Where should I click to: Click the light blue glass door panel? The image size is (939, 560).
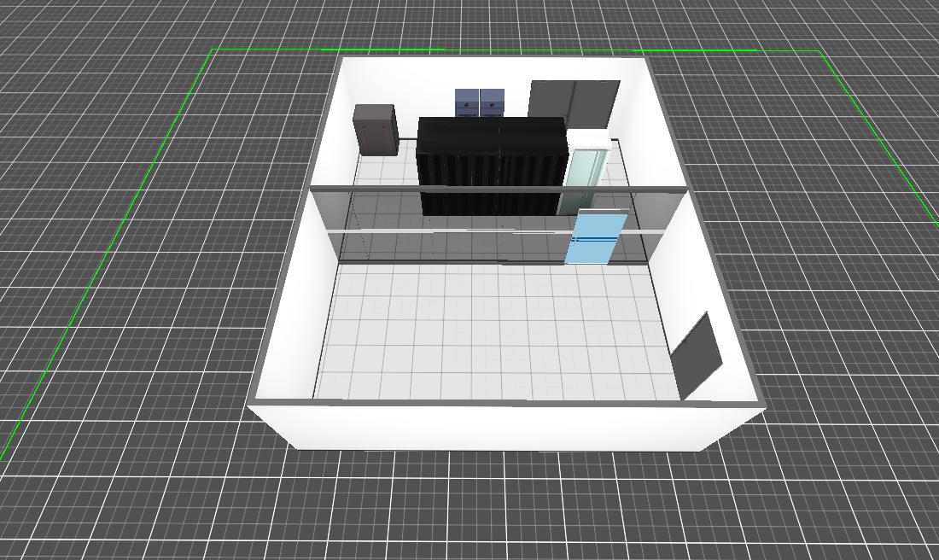tap(594, 239)
